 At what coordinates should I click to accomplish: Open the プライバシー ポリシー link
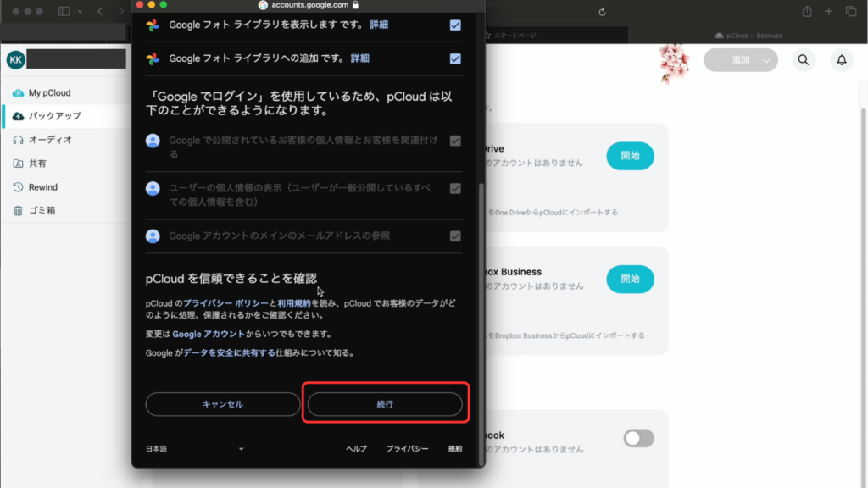pos(225,303)
